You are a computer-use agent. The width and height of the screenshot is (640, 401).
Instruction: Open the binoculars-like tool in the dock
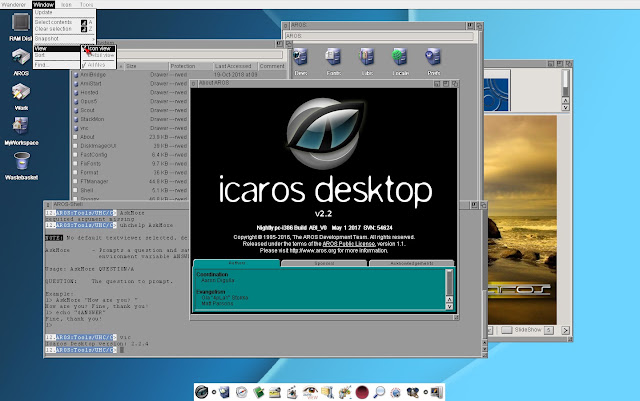click(413, 392)
